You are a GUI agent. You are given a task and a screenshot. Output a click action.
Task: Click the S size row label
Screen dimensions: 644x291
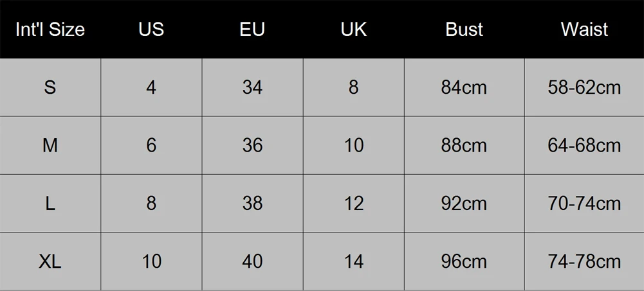(50, 87)
